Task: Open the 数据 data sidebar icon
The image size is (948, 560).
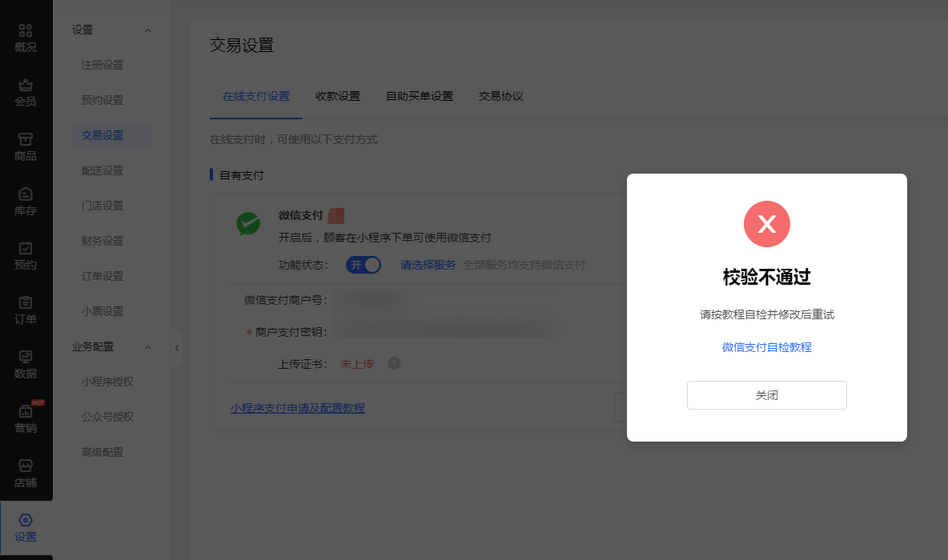Action: pos(26,364)
